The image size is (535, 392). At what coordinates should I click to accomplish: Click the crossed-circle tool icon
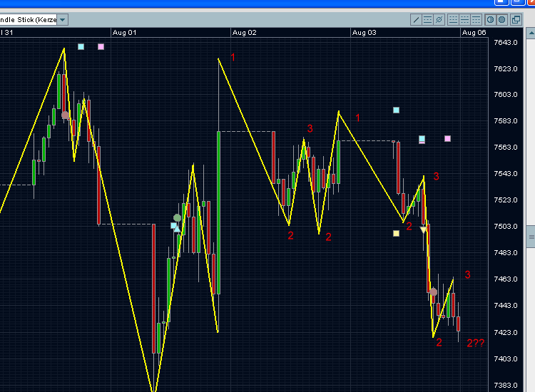click(x=439, y=19)
